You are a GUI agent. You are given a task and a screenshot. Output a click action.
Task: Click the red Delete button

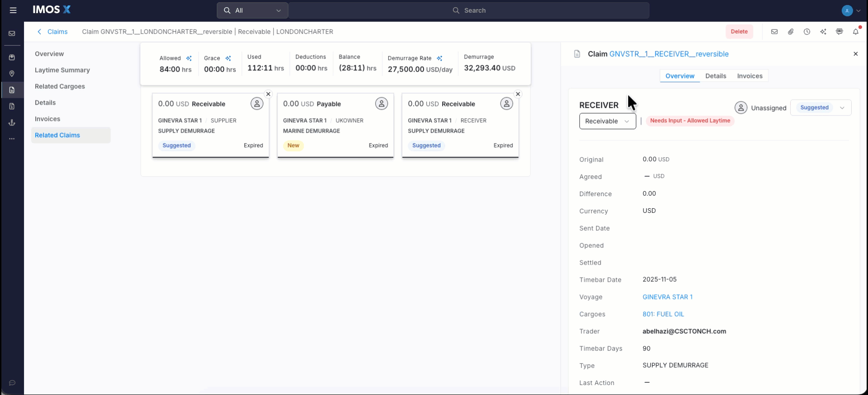click(739, 32)
